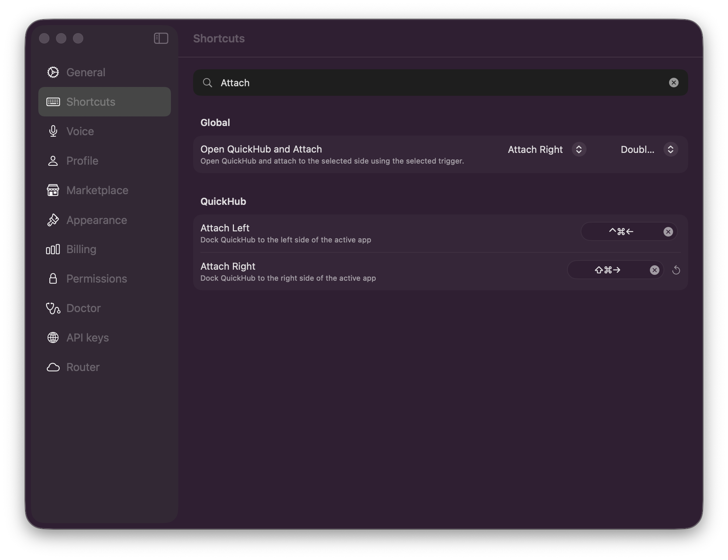Click the Global section heading
This screenshot has height=560, width=728.
pos(215,123)
